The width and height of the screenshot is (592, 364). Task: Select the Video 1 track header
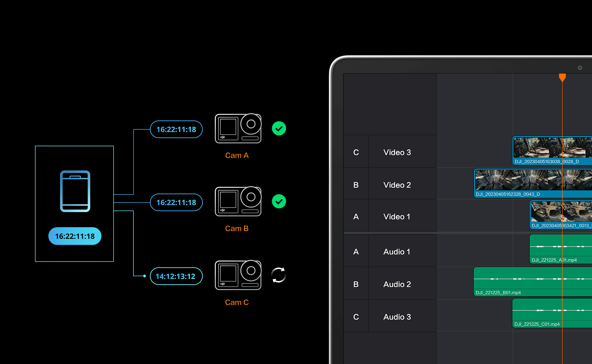397,217
